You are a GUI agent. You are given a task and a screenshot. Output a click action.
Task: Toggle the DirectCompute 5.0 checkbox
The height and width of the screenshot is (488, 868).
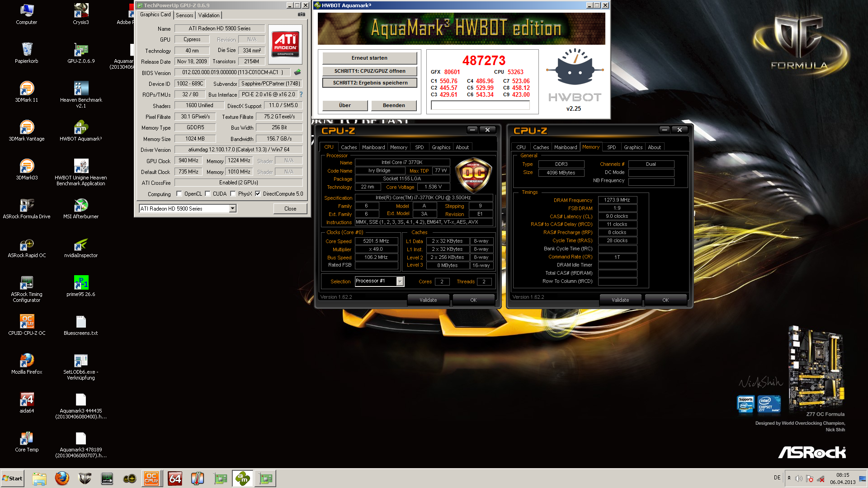point(258,194)
